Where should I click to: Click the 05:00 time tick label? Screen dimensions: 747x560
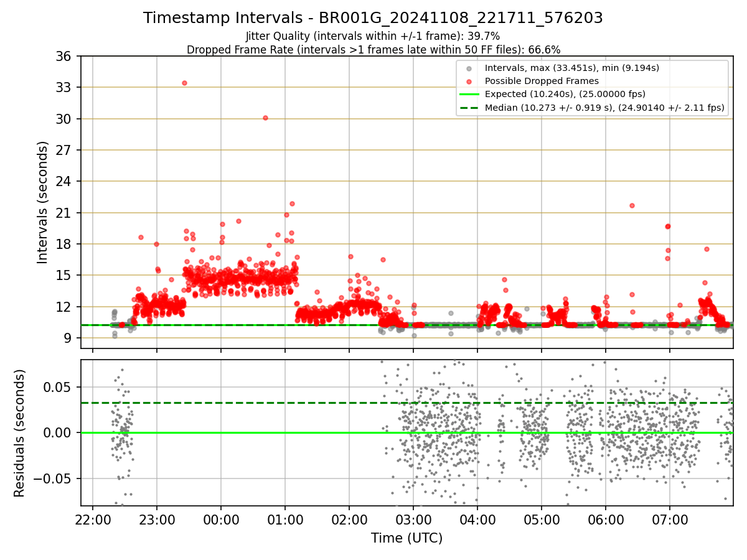[542, 519]
